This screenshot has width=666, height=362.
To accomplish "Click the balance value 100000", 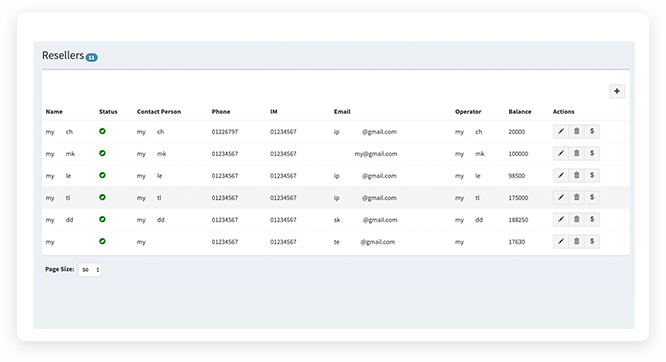I will click(x=518, y=154).
